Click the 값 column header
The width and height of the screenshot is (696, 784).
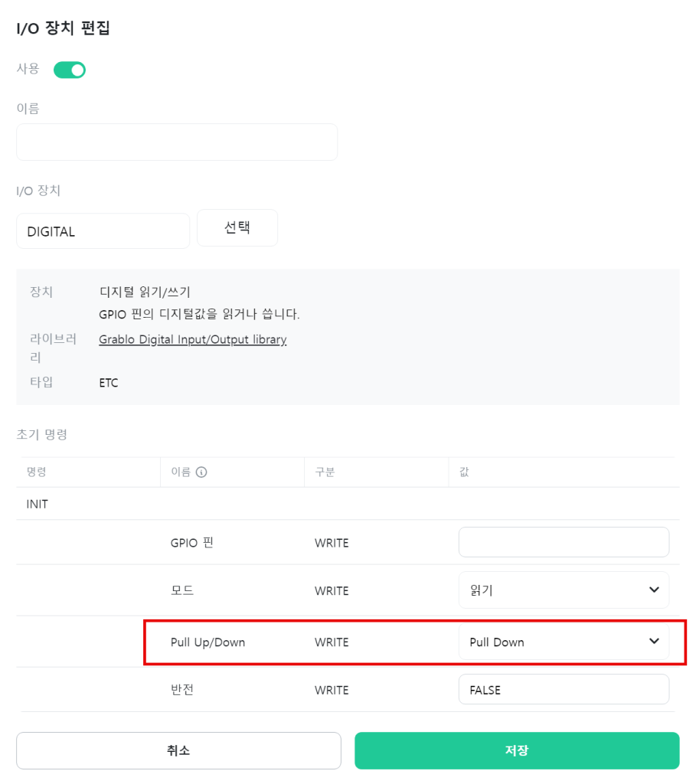coord(464,472)
